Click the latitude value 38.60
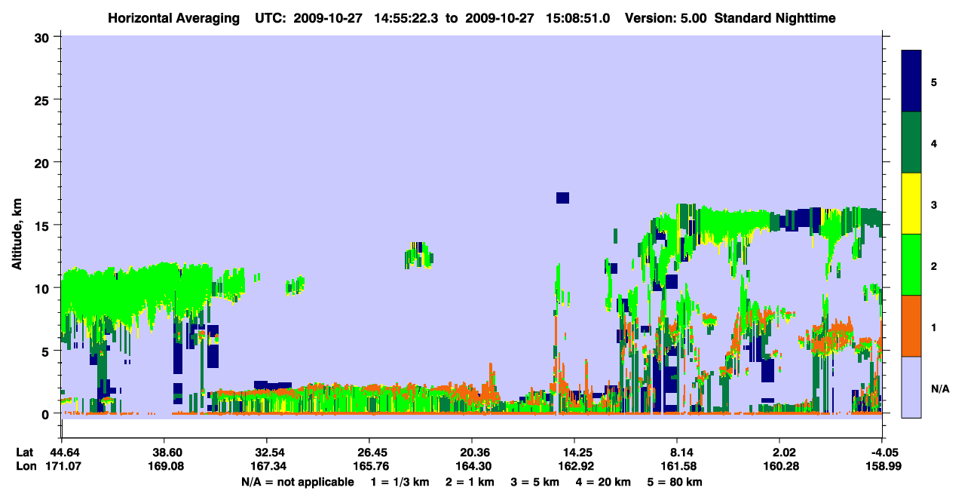This screenshot has width=980, height=503. tap(164, 452)
